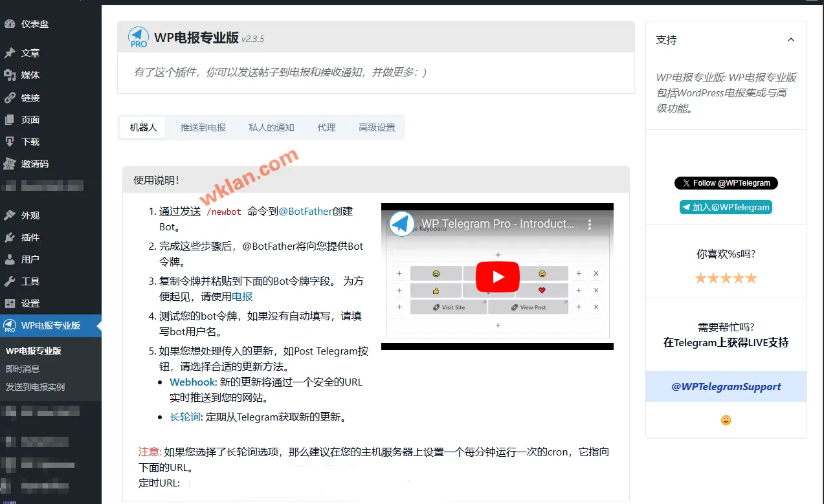Open the 发送到电报实例 submenu item
Viewport: 824px width, 504px height.
[36, 387]
